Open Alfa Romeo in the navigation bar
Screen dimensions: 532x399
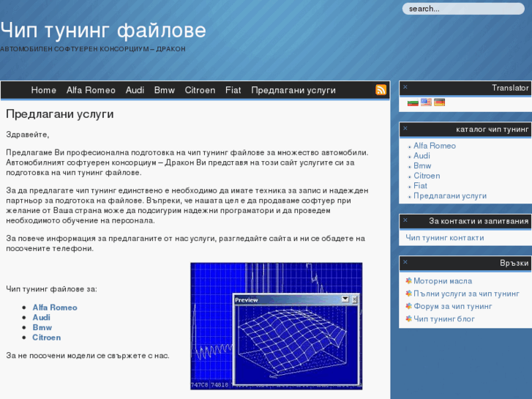pyautogui.click(x=91, y=90)
